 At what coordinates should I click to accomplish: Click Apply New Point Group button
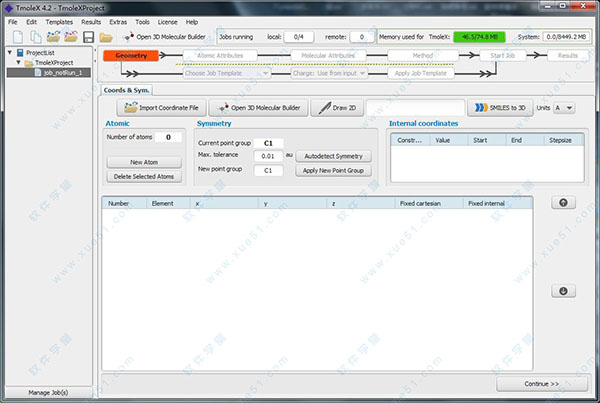point(333,170)
